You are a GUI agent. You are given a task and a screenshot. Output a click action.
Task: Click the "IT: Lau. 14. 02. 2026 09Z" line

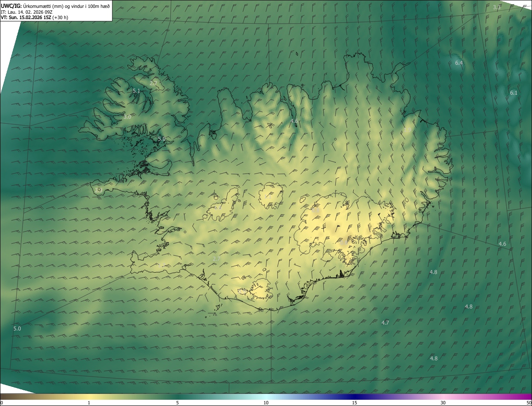coord(27,12)
